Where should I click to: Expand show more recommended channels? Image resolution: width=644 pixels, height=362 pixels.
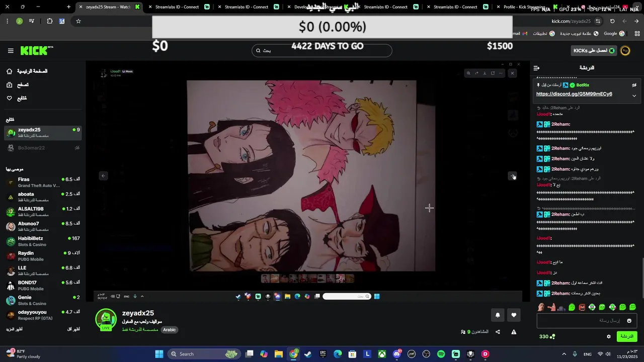pos(14,329)
